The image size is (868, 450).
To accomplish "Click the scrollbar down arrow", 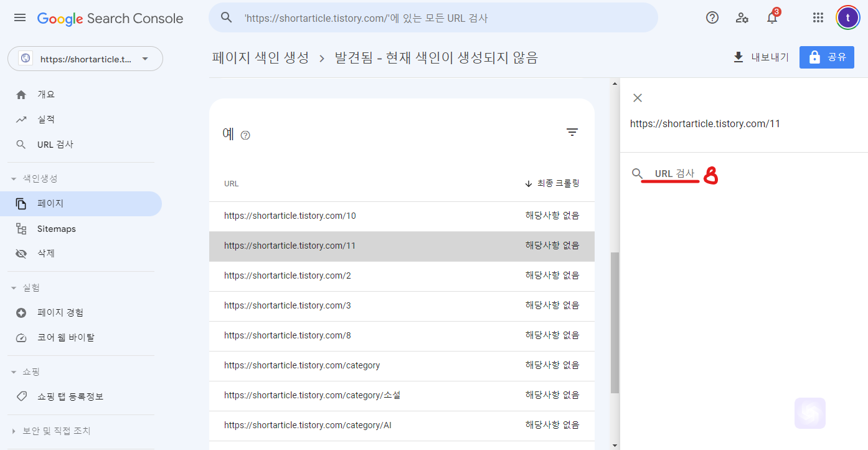I will (x=615, y=445).
